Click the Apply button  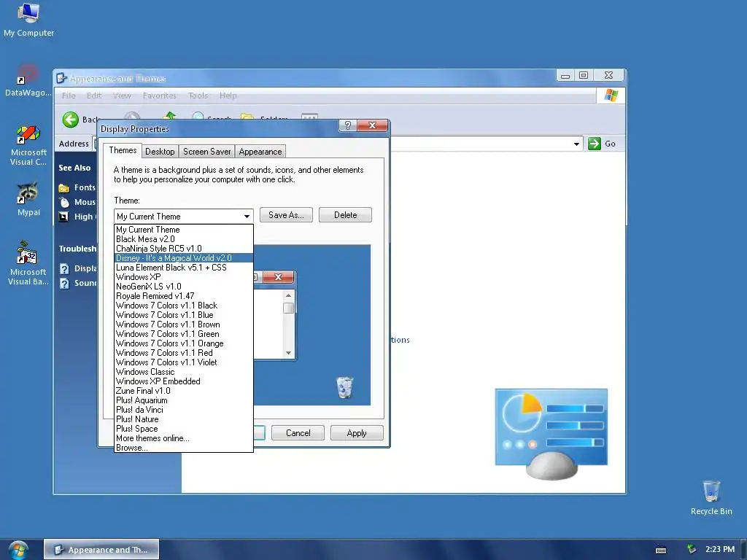pos(357,433)
